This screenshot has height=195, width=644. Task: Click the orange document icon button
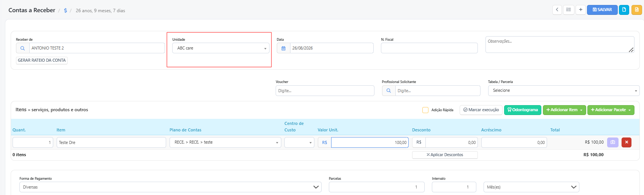click(637, 10)
